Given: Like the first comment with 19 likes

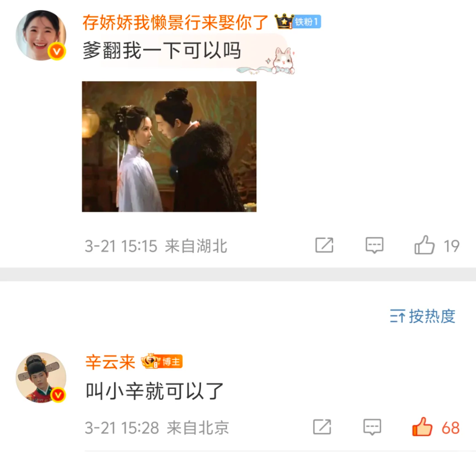Looking at the screenshot, I should (x=424, y=245).
